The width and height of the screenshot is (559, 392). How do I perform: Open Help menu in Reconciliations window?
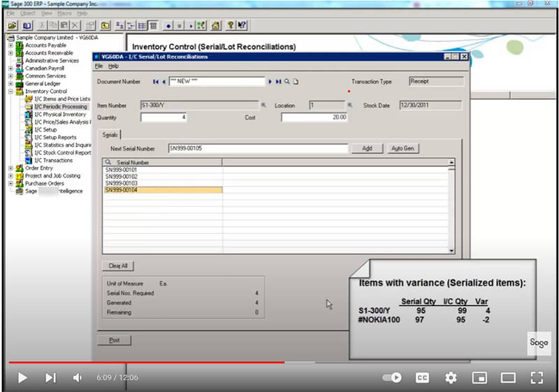113,66
